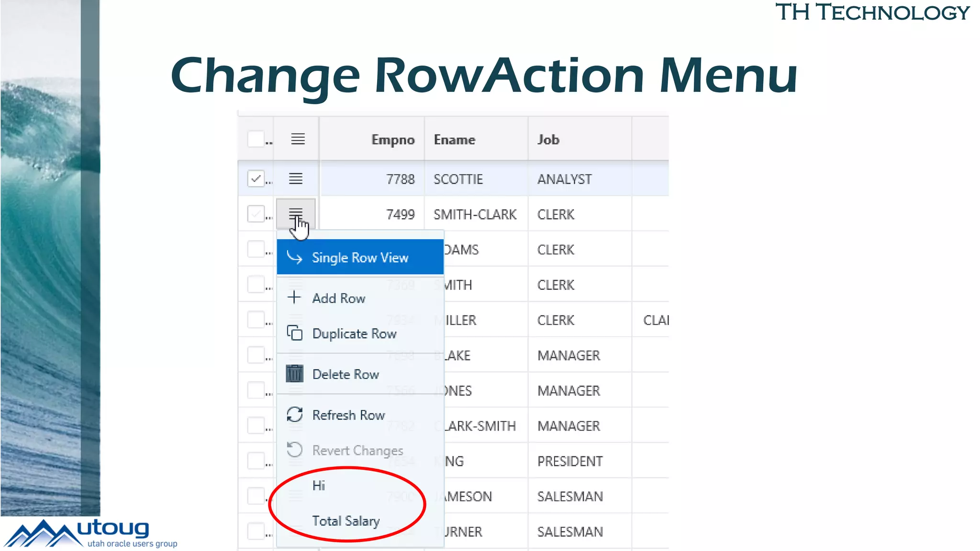980x551 pixels.
Task: Toggle the checkbox for SMITH-CLARK row
Action: click(x=256, y=214)
